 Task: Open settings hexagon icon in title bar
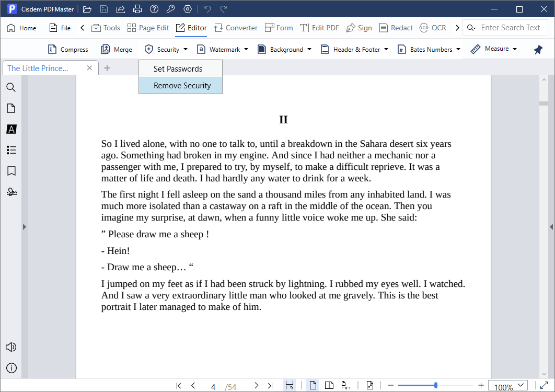click(x=188, y=9)
